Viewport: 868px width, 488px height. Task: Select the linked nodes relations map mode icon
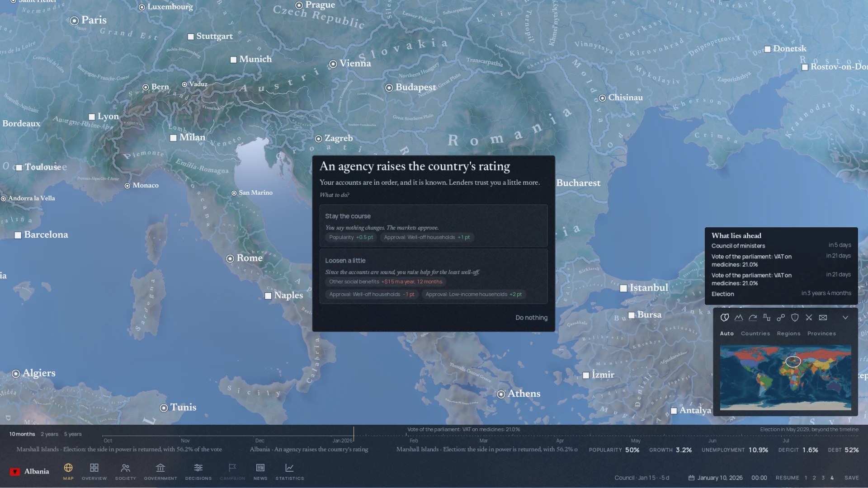[x=781, y=318]
